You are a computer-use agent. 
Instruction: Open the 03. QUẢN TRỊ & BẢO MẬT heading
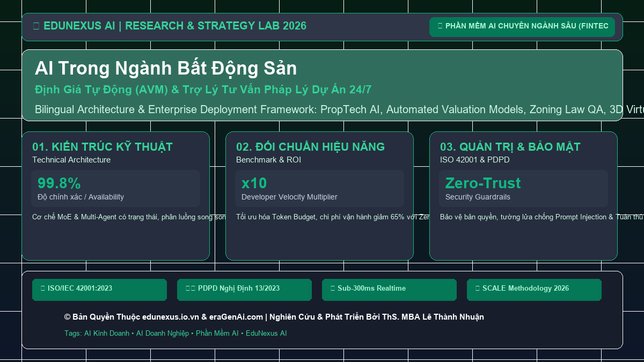(510, 147)
